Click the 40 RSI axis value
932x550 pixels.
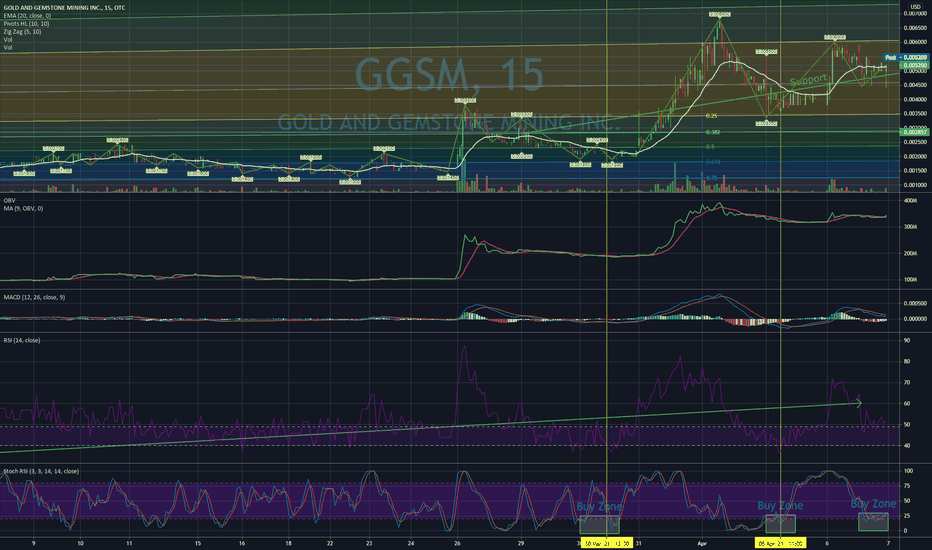[907, 445]
